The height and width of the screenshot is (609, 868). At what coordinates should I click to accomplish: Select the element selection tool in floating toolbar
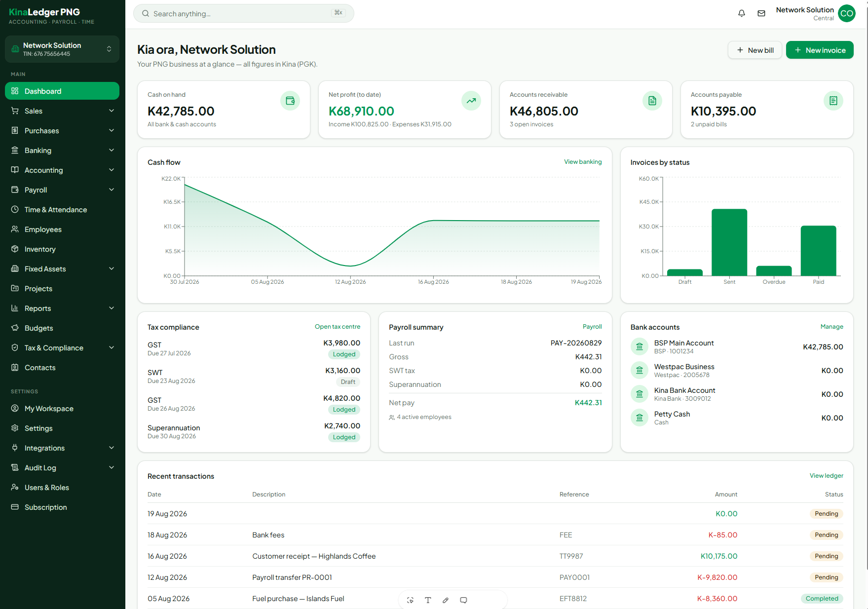tap(410, 600)
